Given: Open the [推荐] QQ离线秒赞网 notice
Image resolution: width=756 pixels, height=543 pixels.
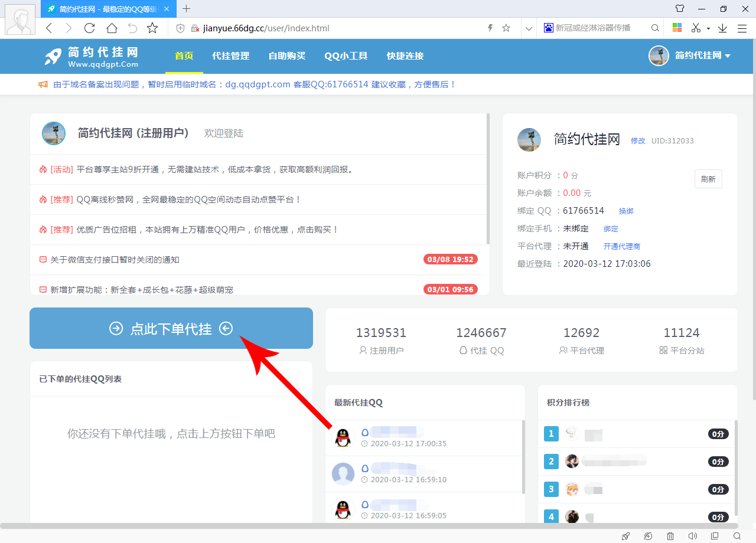Looking at the screenshot, I should pos(176,199).
